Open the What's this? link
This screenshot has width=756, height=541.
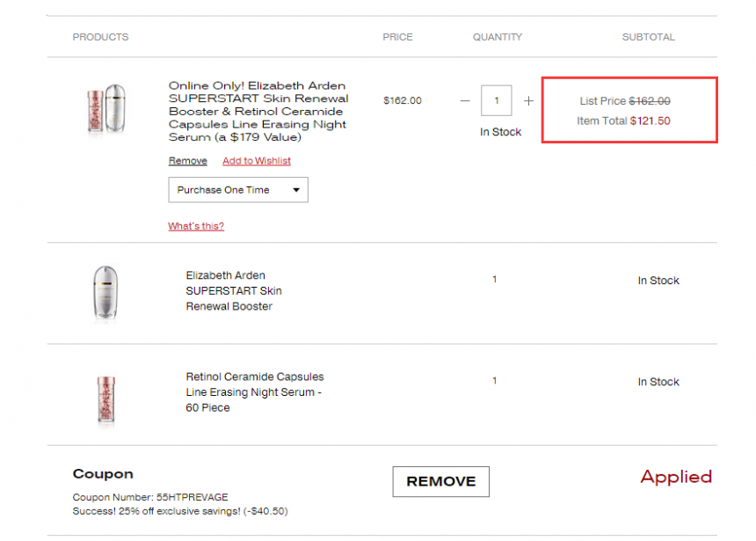(x=196, y=226)
